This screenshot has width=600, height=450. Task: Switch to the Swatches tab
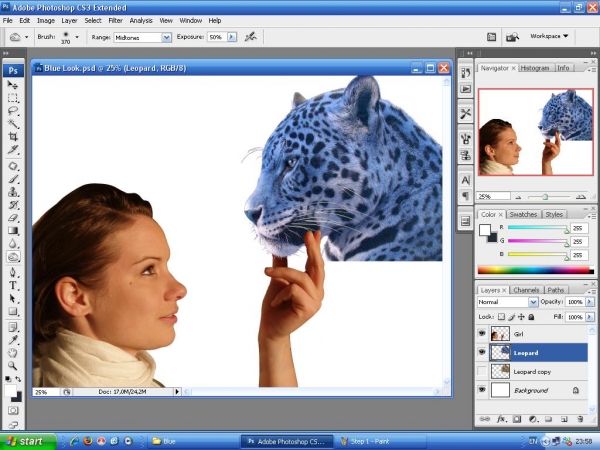tap(523, 214)
